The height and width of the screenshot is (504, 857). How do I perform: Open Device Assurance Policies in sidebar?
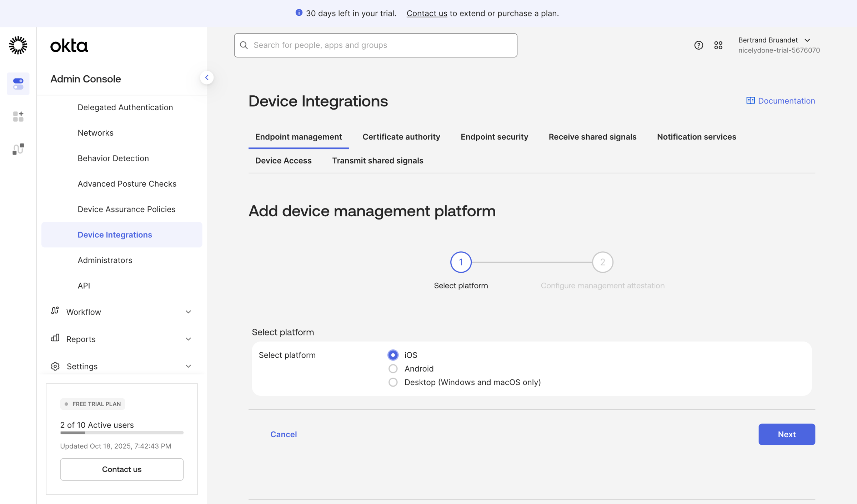[126, 209]
